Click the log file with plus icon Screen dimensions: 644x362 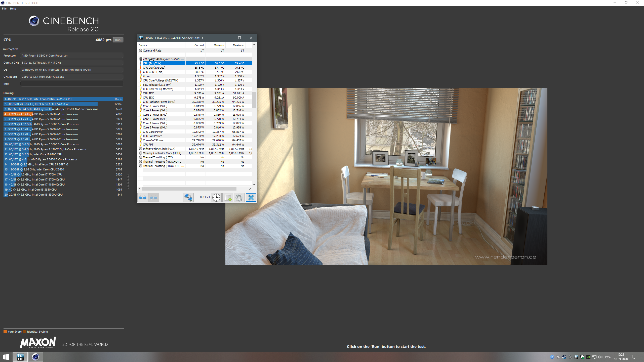[x=228, y=197]
